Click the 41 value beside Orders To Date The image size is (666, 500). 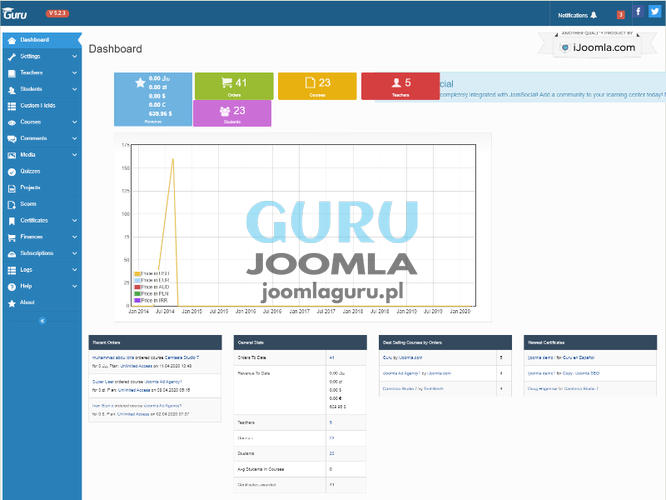coord(332,358)
